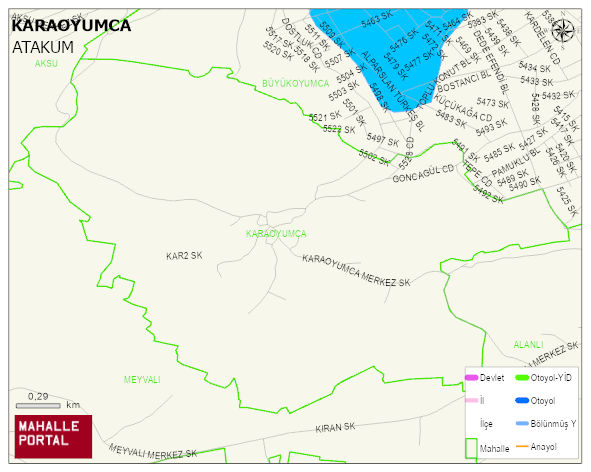
Task: Click the 5432 SK street label
Action: click(558, 95)
